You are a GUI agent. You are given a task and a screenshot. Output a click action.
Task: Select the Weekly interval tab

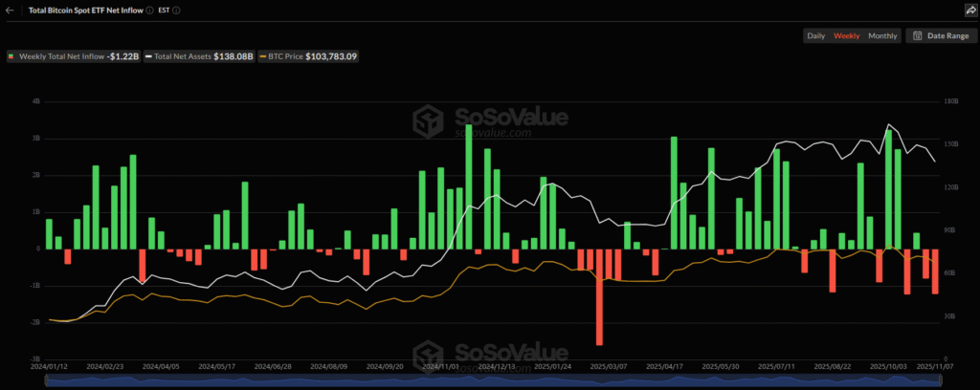click(846, 35)
